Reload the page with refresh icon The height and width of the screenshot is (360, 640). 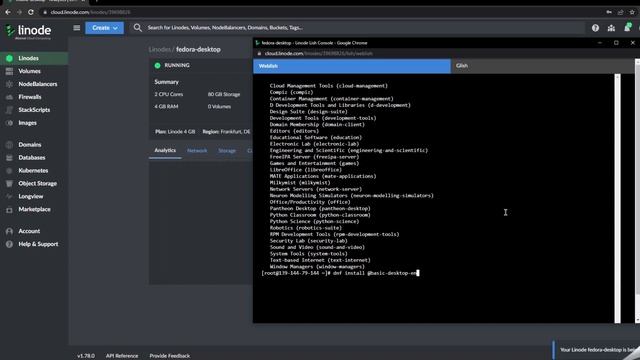click(31, 12)
